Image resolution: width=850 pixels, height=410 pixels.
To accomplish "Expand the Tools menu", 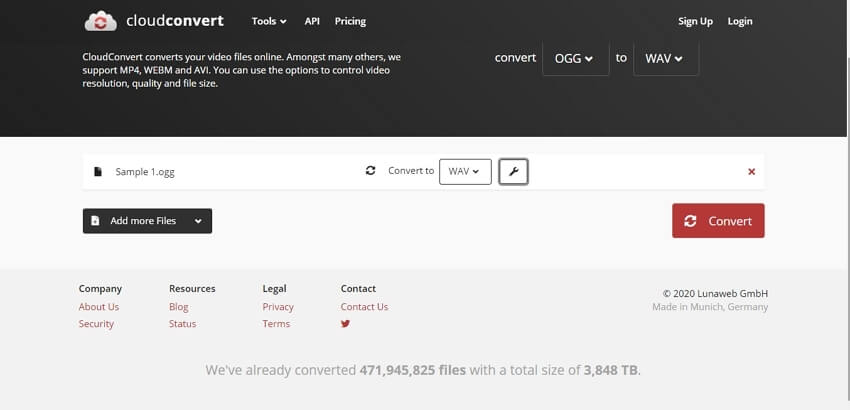I will pos(269,21).
